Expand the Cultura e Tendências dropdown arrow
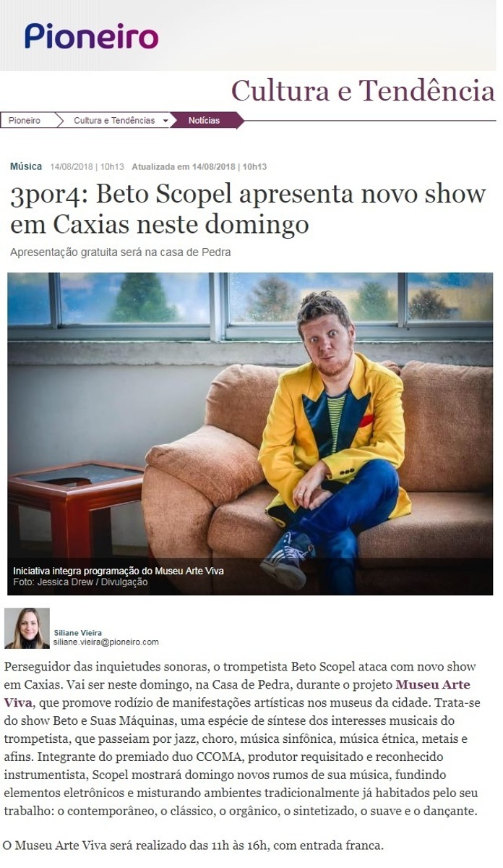Image resolution: width=503 pixels, height=868 pixels. tap(165, 121)
